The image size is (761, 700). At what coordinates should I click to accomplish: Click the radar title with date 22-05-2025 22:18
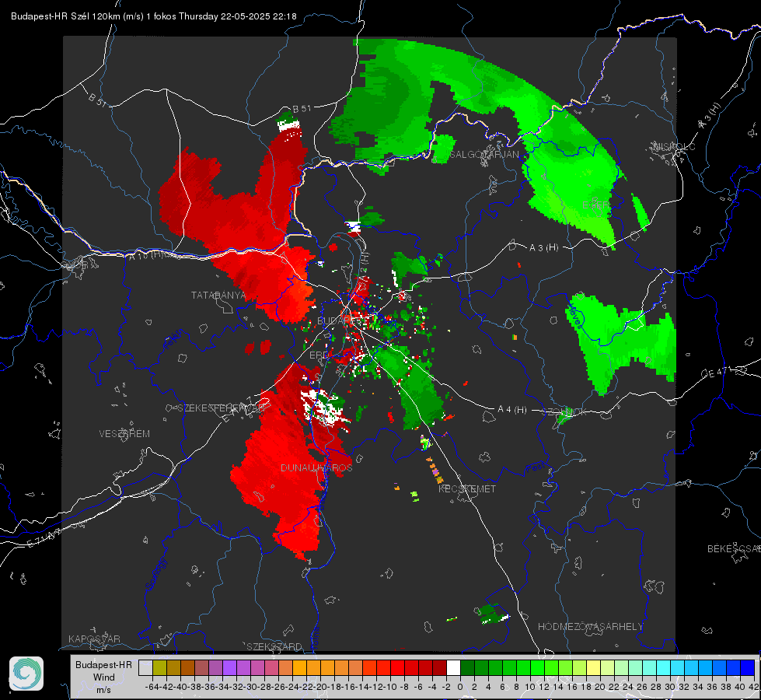click(153, 16)
